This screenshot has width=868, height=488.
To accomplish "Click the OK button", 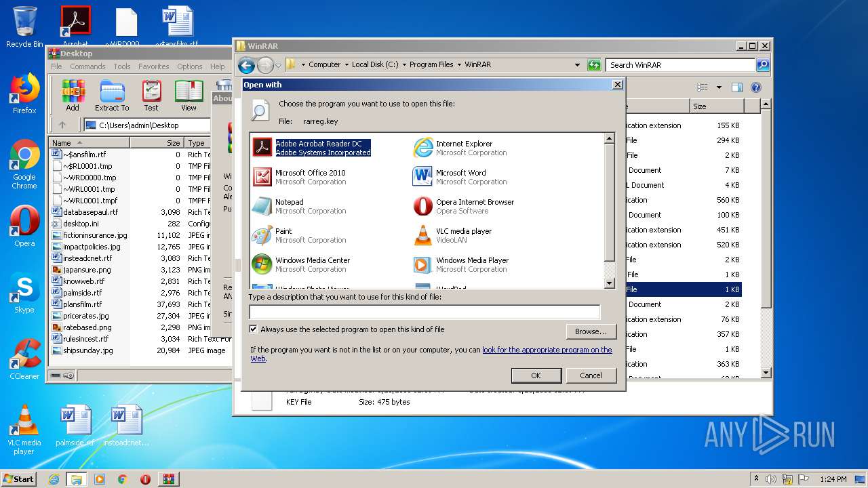I will point(536,375).
